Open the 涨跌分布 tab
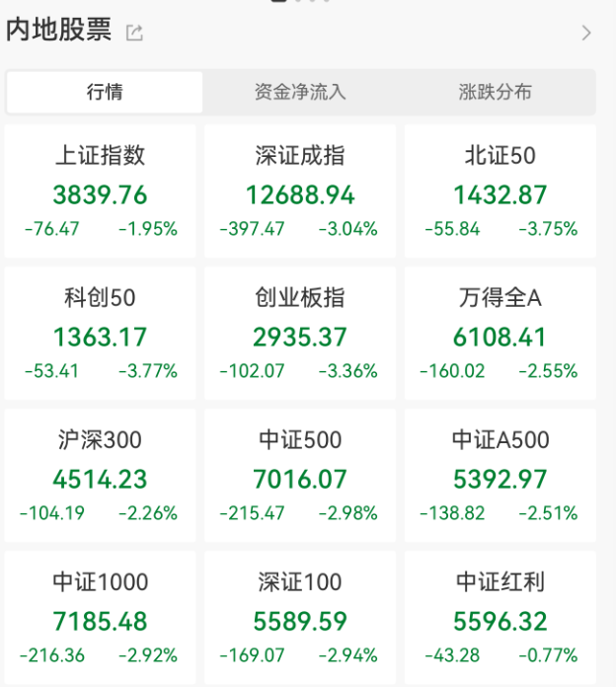The height and width of the screenshot is (687, 616). pyautogui.click(x=496, y=92)
